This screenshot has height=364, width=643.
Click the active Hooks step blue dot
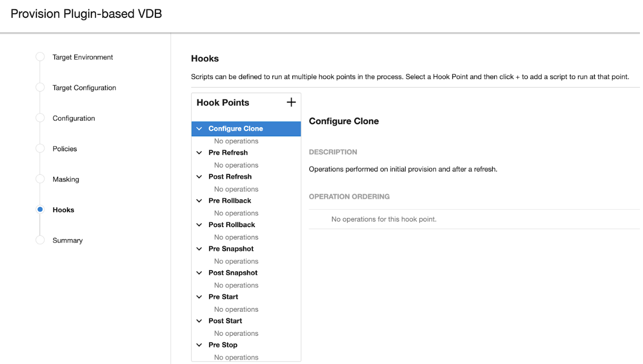[x=40, y=210]
